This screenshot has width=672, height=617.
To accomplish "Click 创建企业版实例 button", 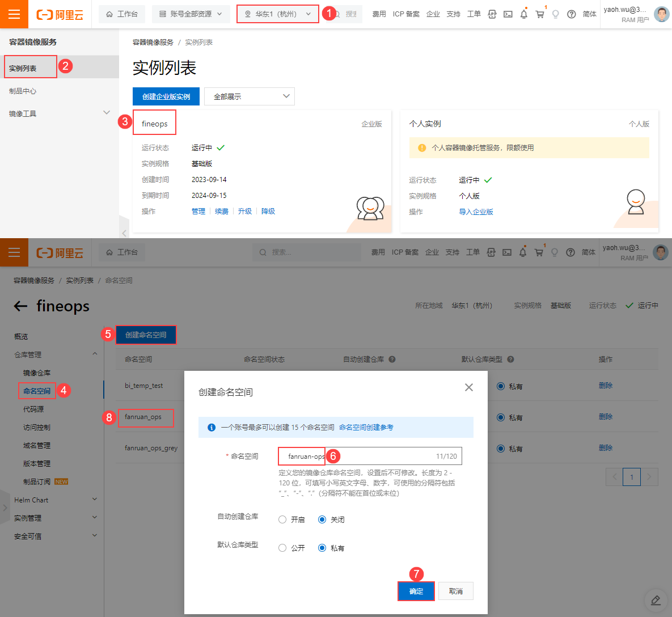I will pos(166,96).
